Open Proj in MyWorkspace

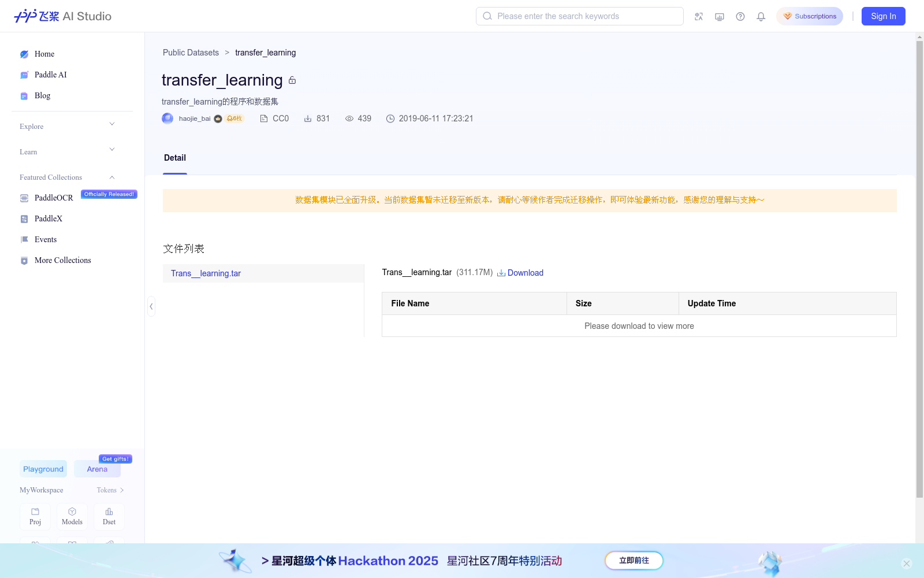pos(35,517)
